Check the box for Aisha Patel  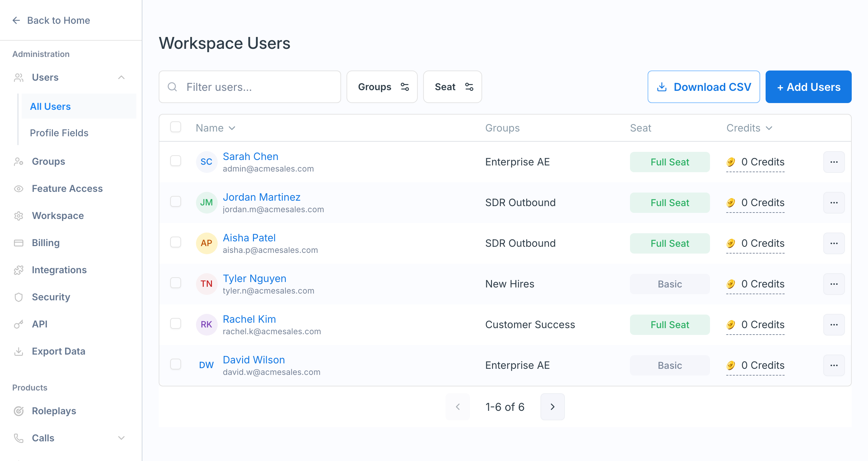(176, 242)
